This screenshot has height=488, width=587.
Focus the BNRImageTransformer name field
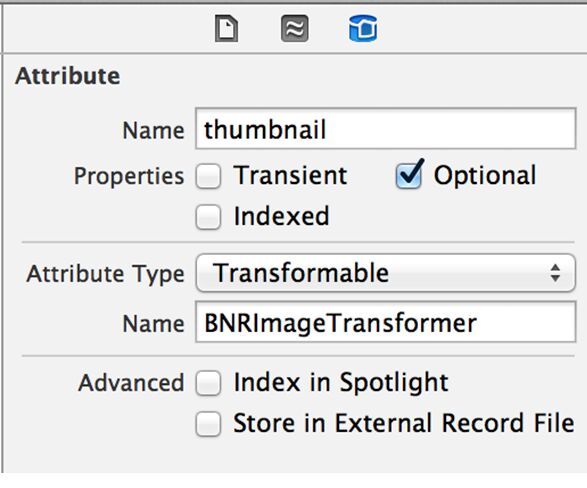pos(386,322)
